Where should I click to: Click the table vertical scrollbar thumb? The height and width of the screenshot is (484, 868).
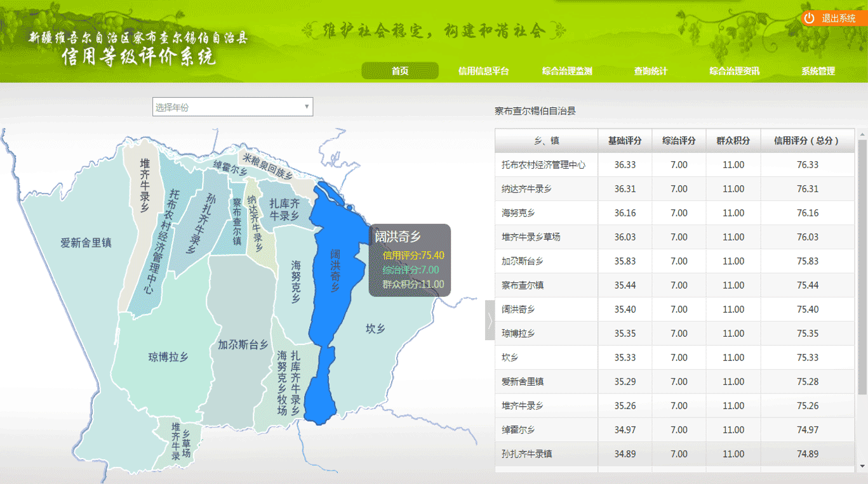pos(862,266)
